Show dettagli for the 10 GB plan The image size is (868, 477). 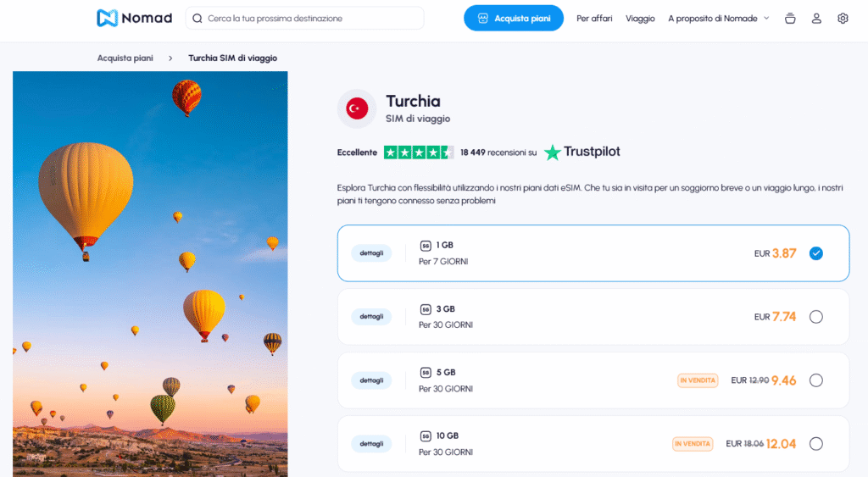[371, 443]
